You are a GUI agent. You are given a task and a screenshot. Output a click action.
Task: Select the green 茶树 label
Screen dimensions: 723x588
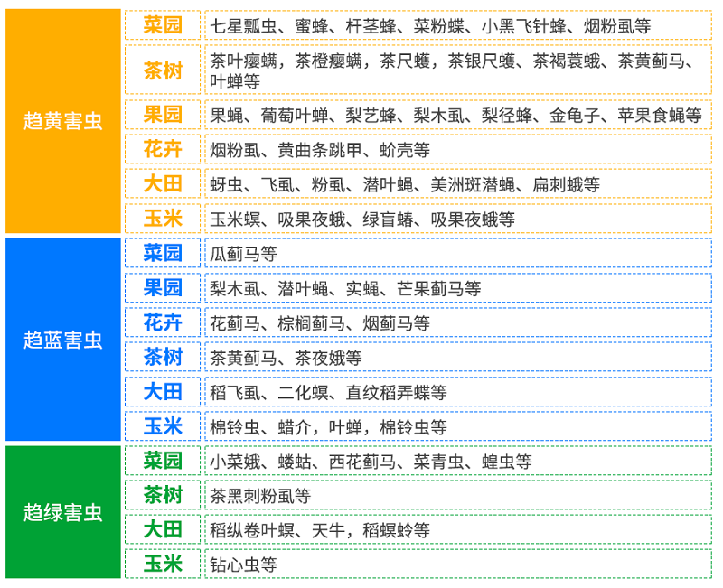[163, 495]
